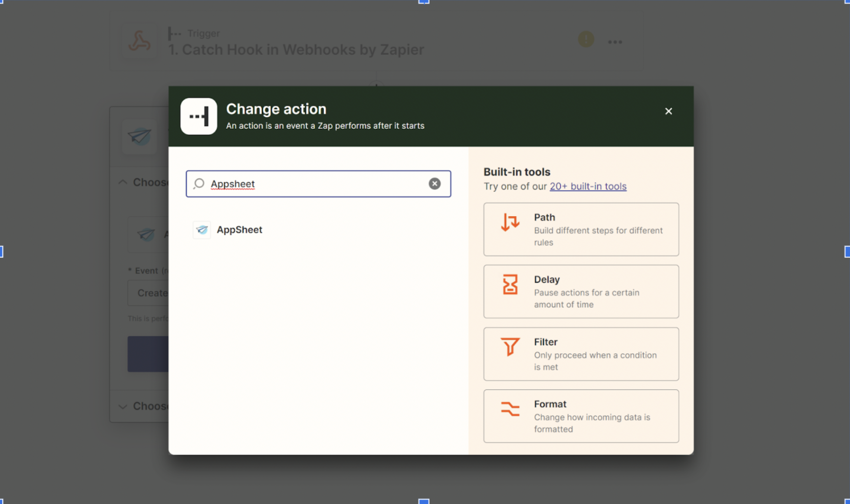Open the trigger step three-dots menu

pos(615,42)
